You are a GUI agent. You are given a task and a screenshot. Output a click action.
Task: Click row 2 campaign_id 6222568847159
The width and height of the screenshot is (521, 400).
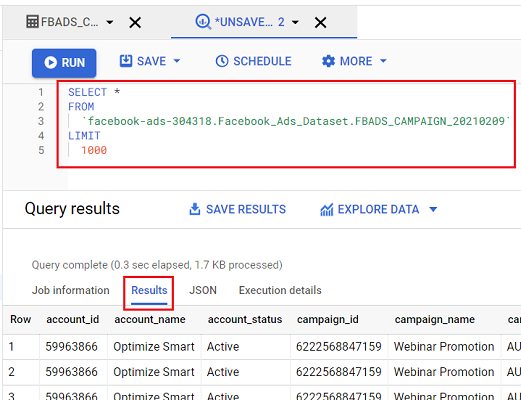click(x=339, y=372)
